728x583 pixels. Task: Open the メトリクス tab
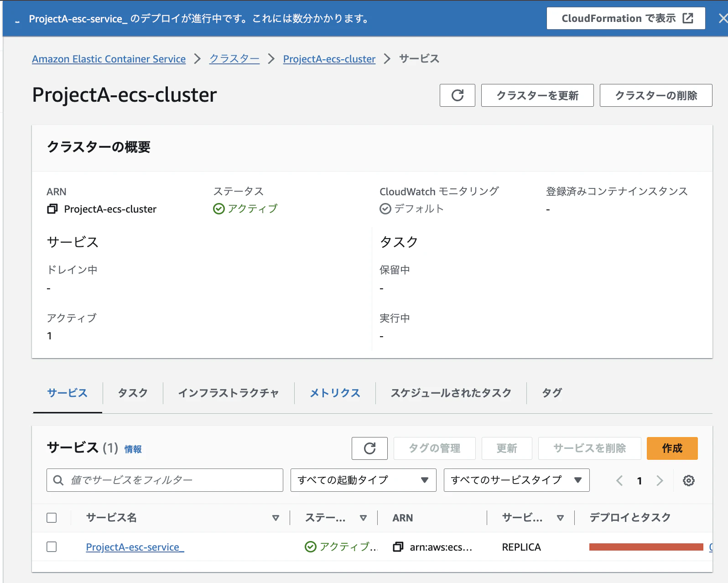[x=335, y=393]
